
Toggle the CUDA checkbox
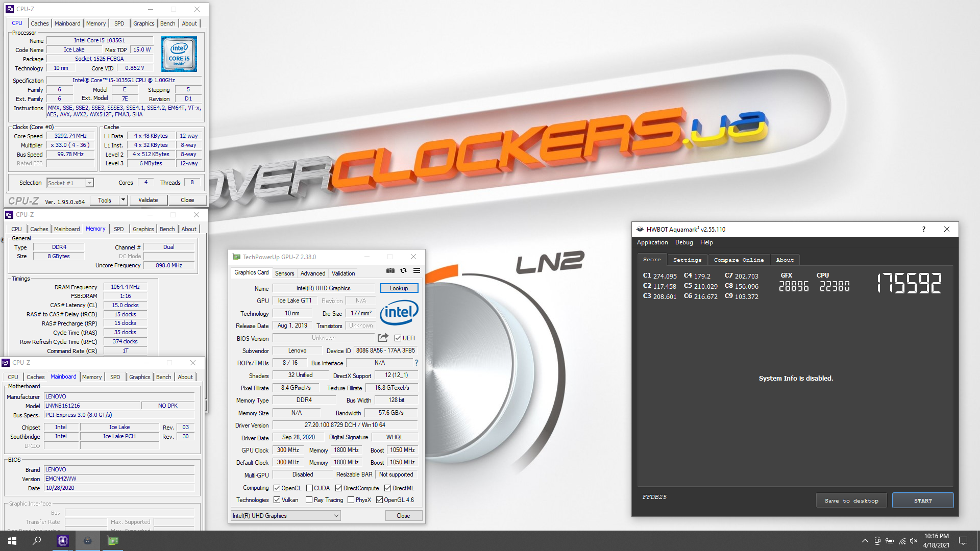(x=309, y=488)
